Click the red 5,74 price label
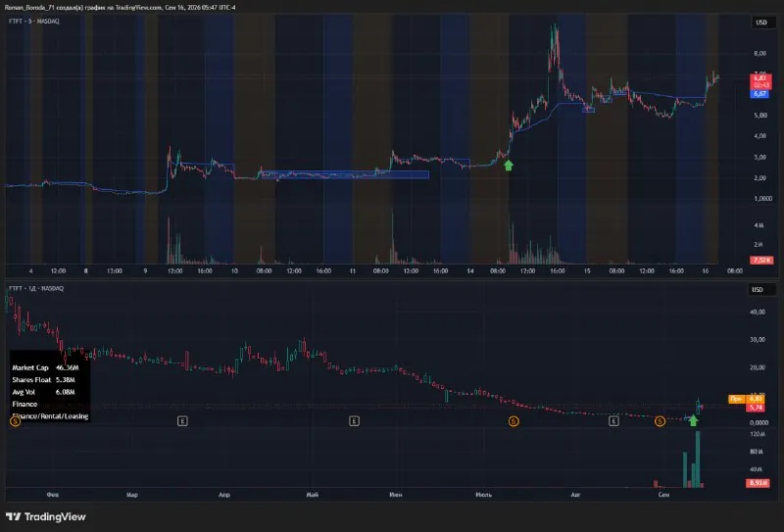 tap(756, 408)
